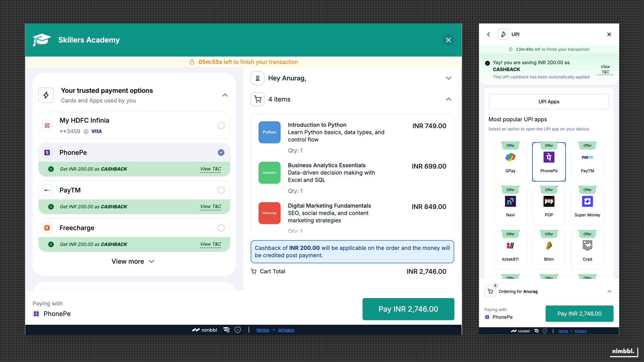This screenshot has width=644, height=362.
Task: Expand the Hey Anurag details
Action: (x=448, y=78)
